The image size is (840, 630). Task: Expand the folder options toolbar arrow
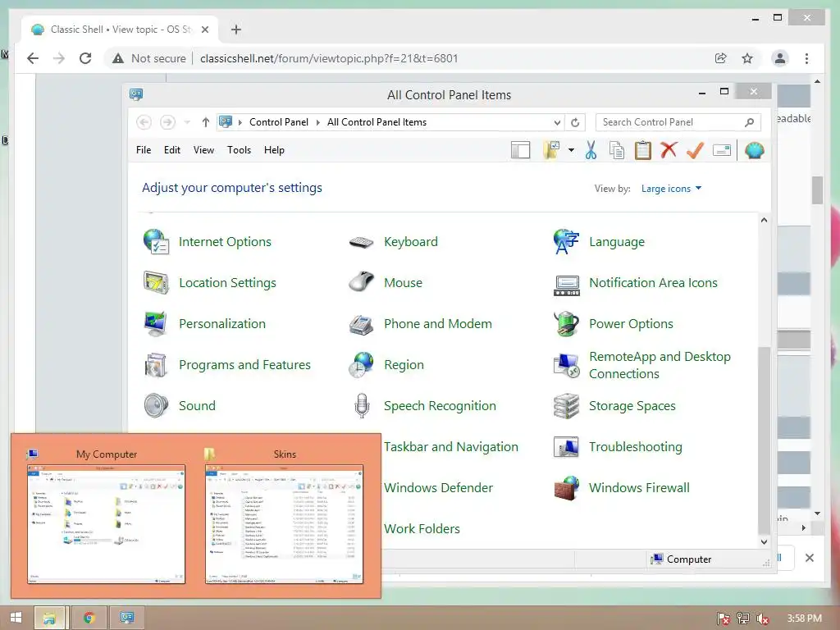[x=571, y=151]
